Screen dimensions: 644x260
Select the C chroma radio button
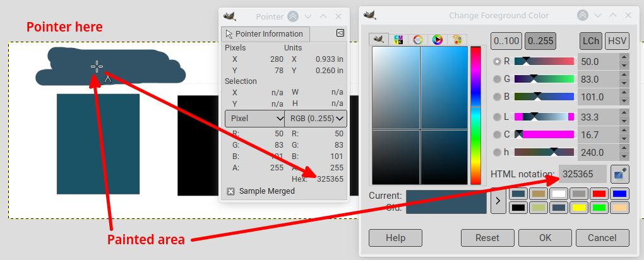498,134
